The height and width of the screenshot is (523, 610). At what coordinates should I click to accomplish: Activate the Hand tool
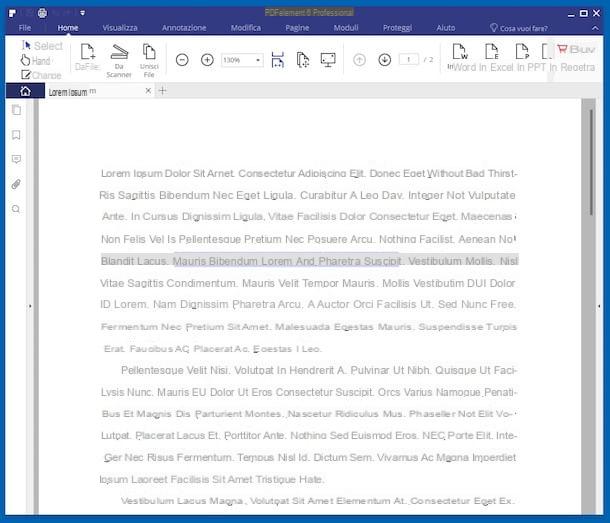click(x=36, y=61)
